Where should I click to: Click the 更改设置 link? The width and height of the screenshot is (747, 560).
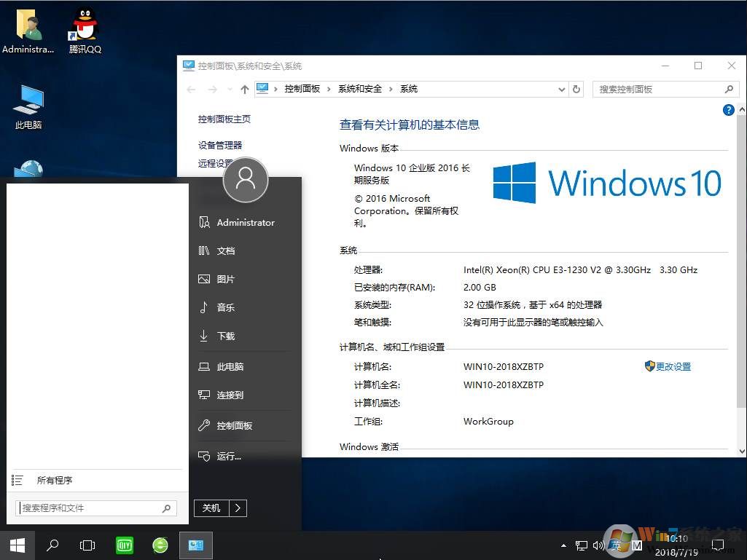(x=673, y=366)
